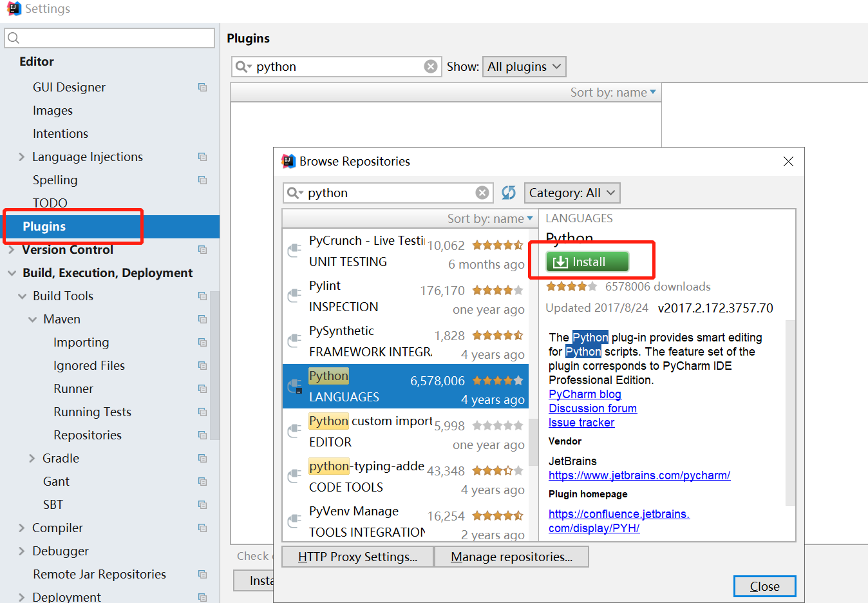The width and height of the screenshot is (868, 603).
Task: Click the plugin list scrollbar
Action: pyautogui.click(x=533, y=441)
